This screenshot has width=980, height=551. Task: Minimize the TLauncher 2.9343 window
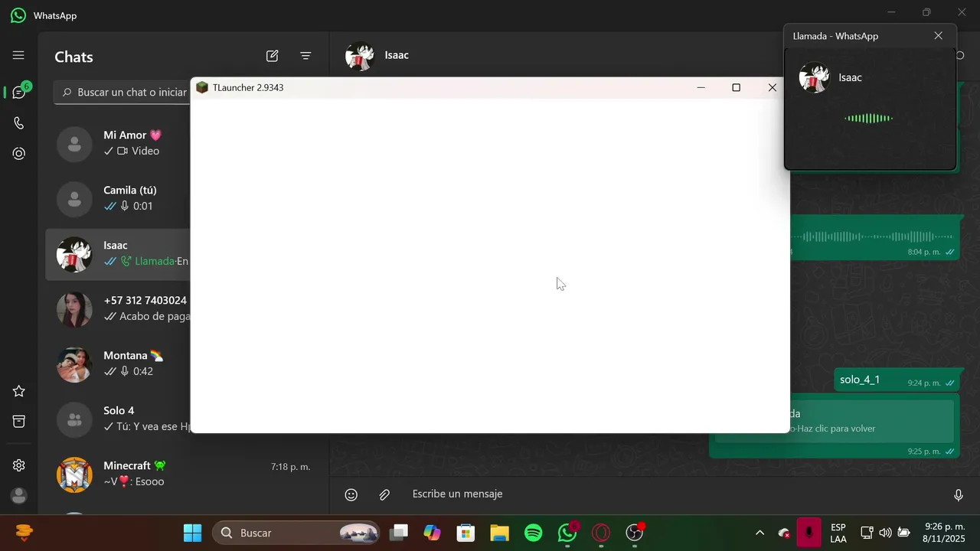[701, 88]
